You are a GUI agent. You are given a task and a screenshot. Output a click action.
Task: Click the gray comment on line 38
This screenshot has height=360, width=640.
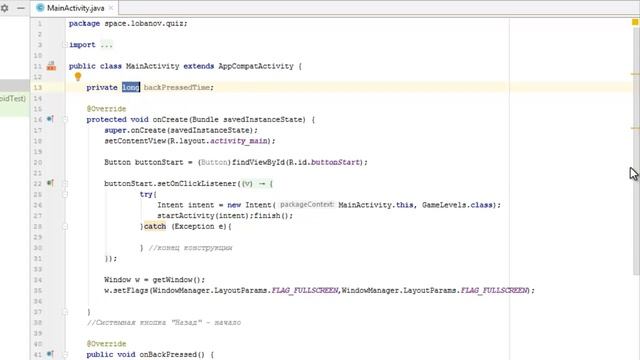click(164, 322)
